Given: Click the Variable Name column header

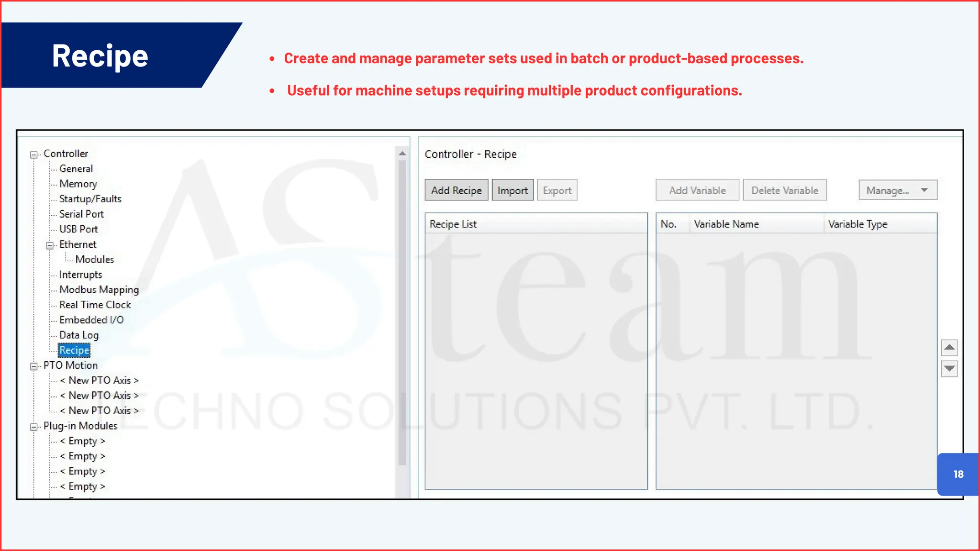Looking at the screenshot, I should (757, 224).
